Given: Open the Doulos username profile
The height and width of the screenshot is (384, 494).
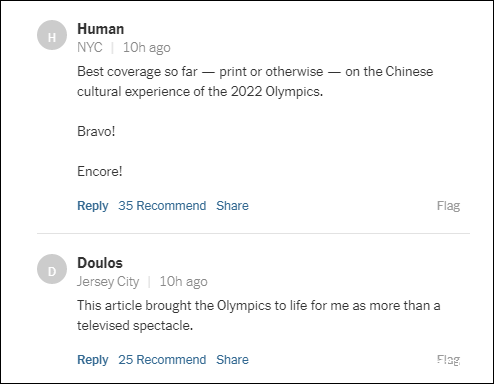Looking at the screenshot, I should tap(100, 263).
